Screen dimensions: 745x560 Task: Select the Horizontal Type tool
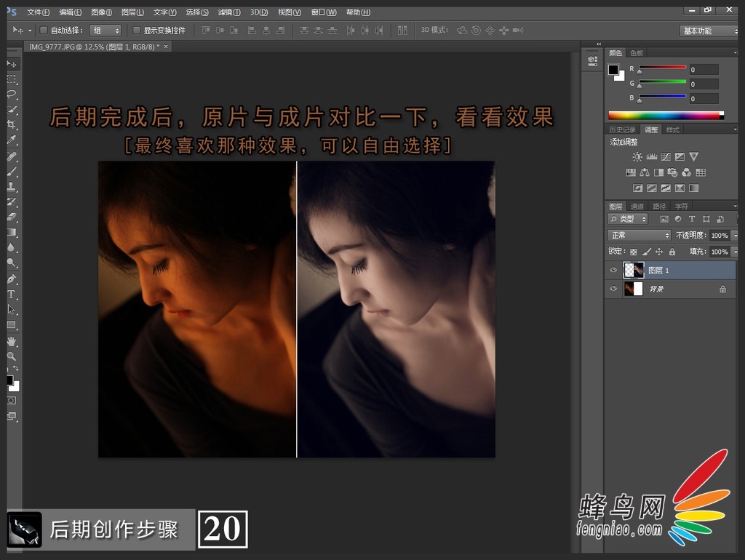click(12, 294)
